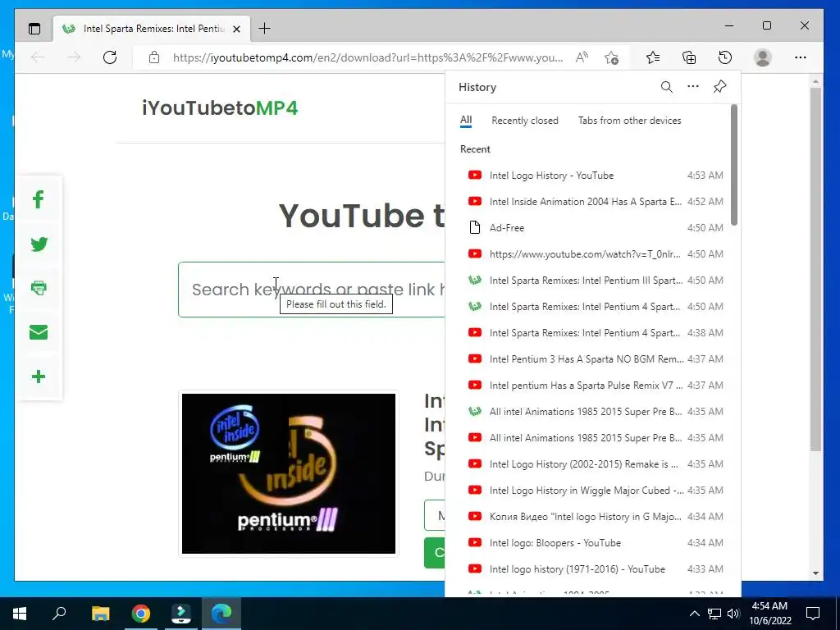The width and height of the screenshot is (840, 630).
Task: Open the tab actions menu icon
Action: click(x=34, y=29)
